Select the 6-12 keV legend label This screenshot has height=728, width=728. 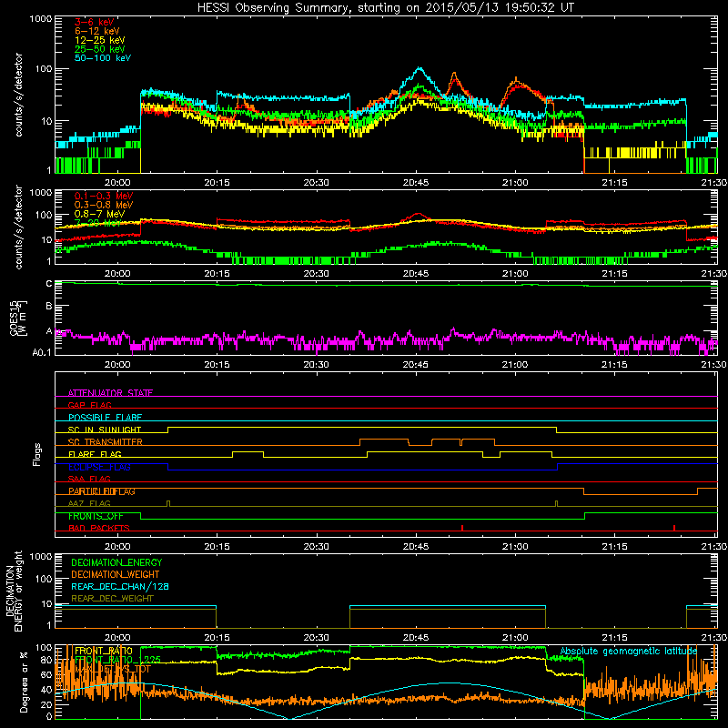point(97,31)
